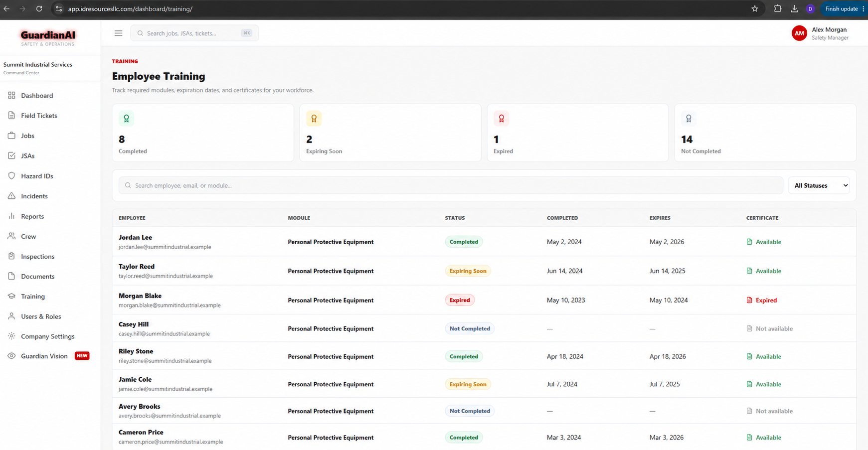
Task: Open the Field Tickets page
Action: 39,116
